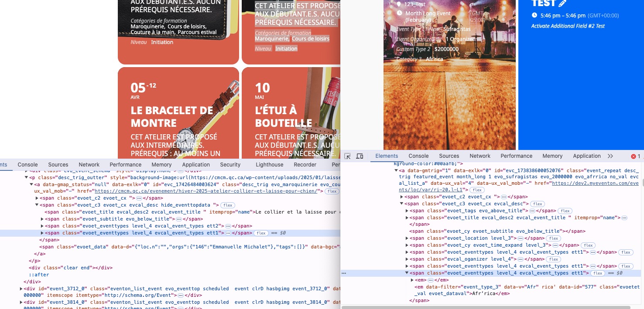Open Recorder tab in left DevTools
This screenshot has width=644, height=309.
tap(305, 165)
